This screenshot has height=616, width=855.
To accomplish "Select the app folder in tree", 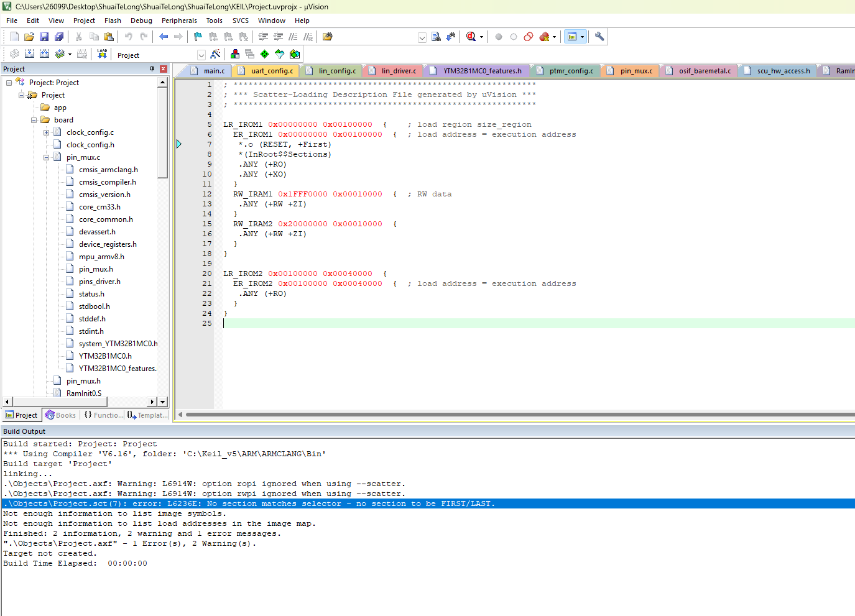I will coord(60,108).
